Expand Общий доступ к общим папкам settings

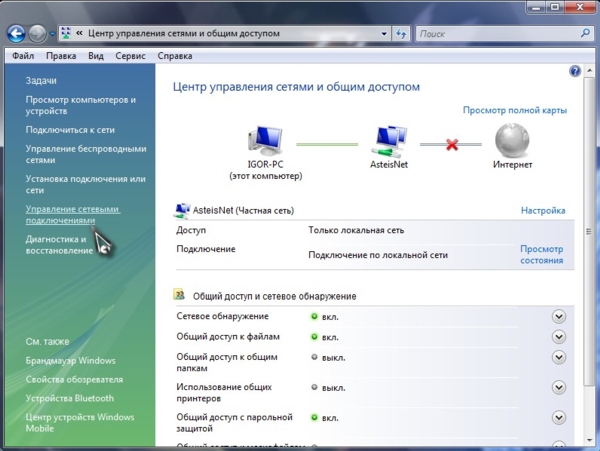[x=559, y=357]
